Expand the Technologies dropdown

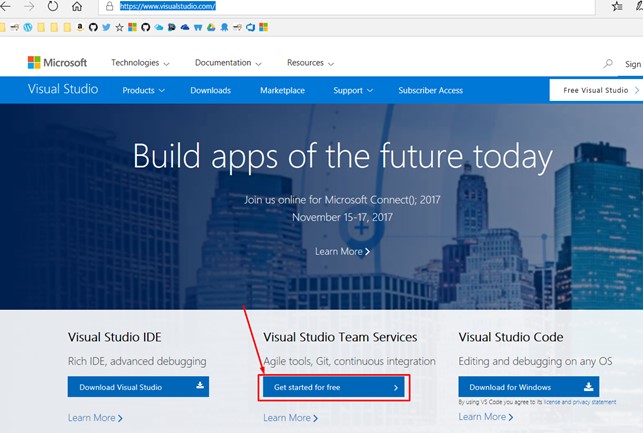coord(140,63)
